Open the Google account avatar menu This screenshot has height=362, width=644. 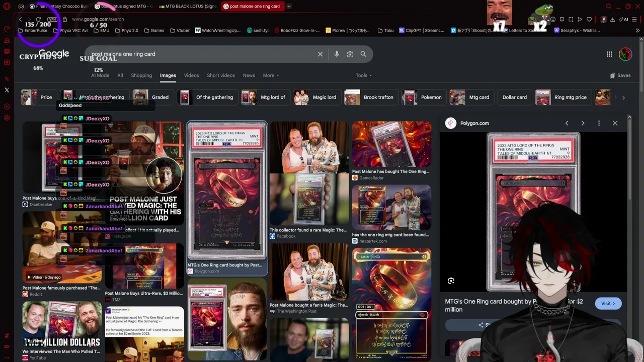click(625, 54)
